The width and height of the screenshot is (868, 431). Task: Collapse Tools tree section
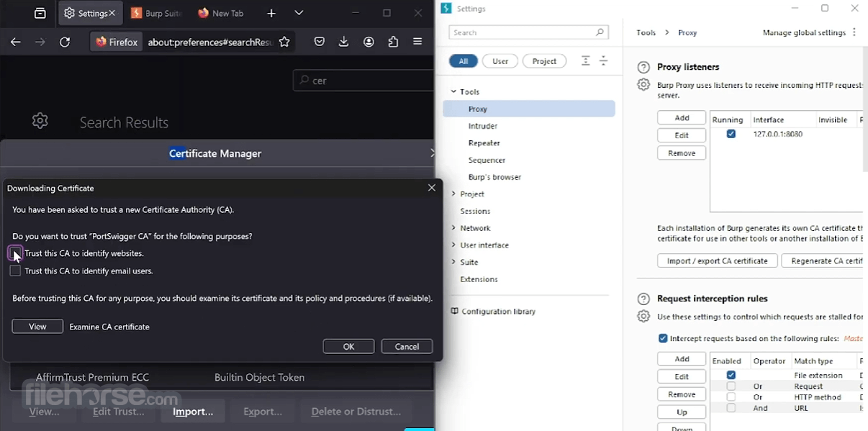coord(453,91)
